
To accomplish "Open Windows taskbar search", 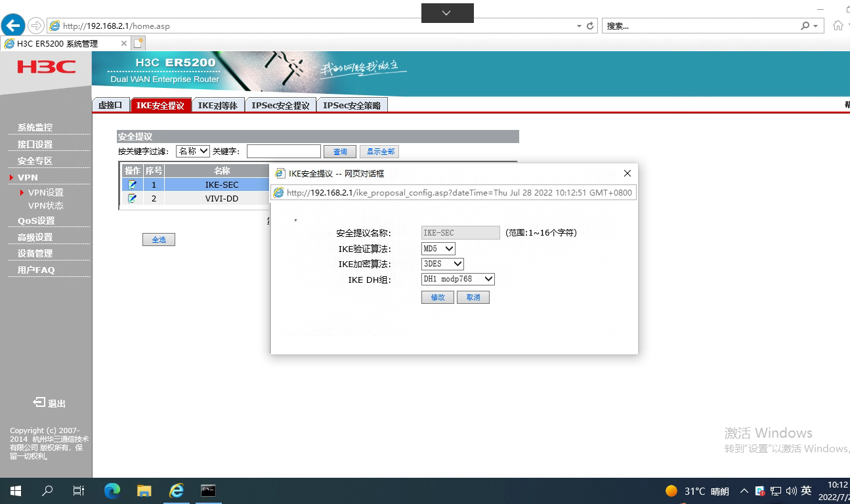I will (47, 491).
